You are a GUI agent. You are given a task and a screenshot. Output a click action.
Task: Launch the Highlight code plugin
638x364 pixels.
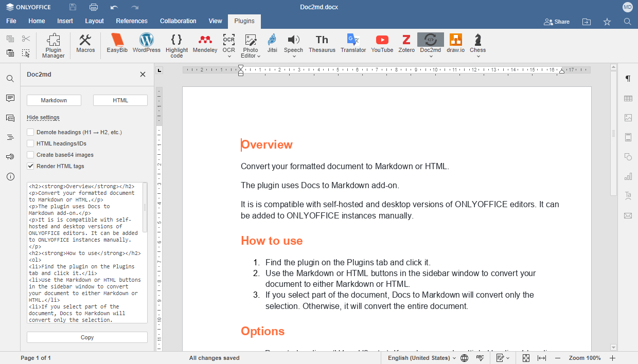point(176,46)
